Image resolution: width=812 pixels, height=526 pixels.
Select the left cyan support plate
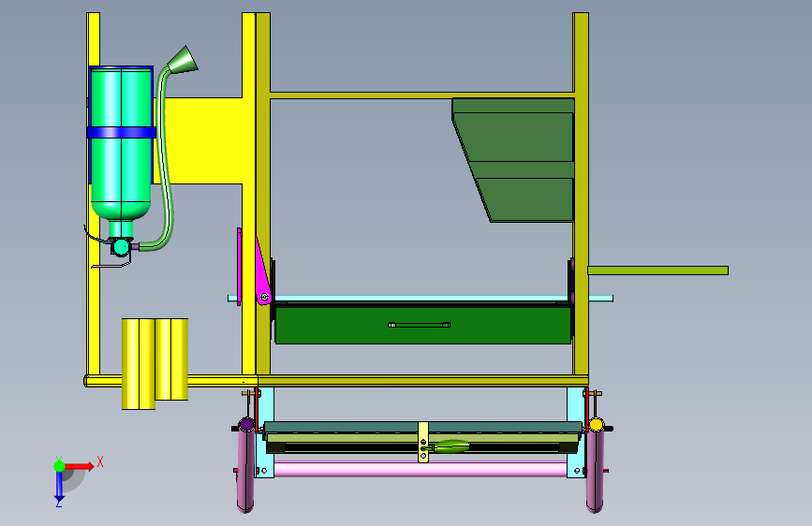coord(266,432)
